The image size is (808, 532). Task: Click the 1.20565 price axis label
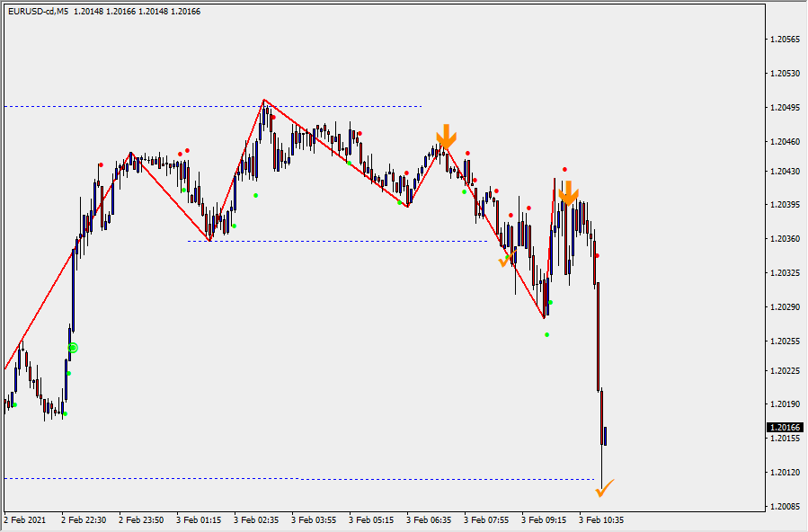pos(786,40)
